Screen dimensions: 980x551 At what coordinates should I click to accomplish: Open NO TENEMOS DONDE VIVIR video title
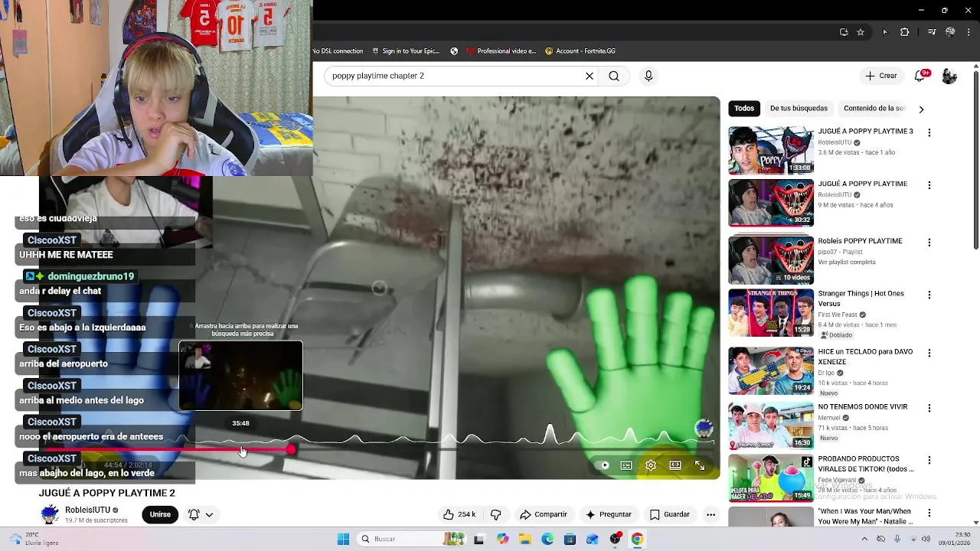click(863, 407)
